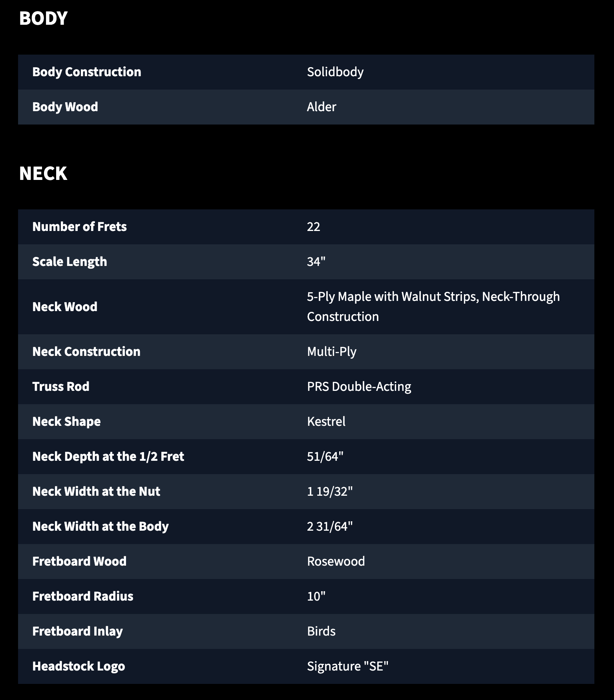Click the Number of Frets label
This screenshot has height=700, width=614.
79,227
